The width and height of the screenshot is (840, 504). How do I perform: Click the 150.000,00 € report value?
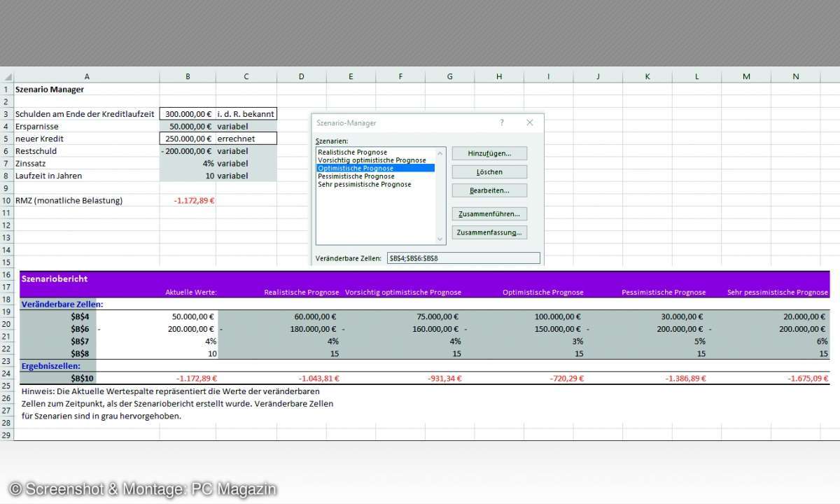[x=558, y=329]
